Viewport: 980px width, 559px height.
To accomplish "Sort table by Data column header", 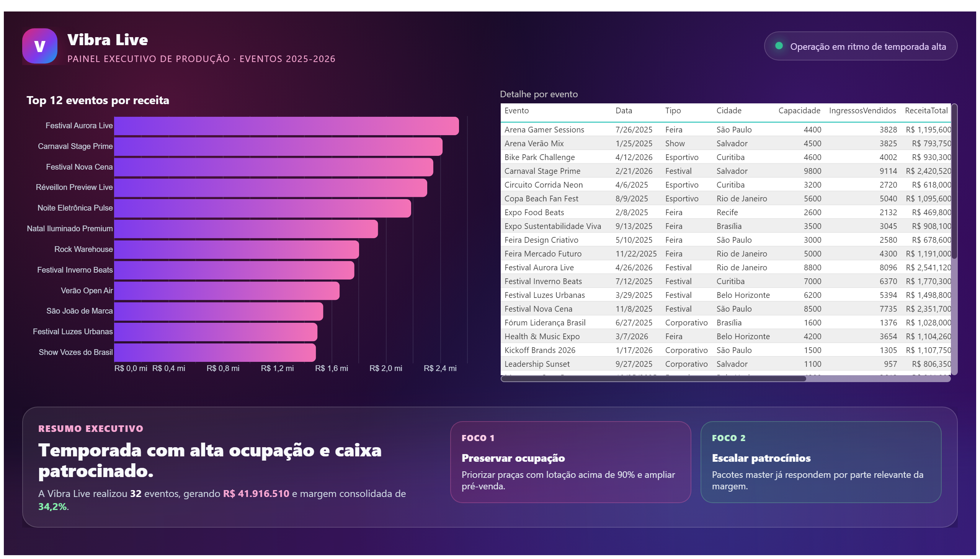I will (623, 111).
